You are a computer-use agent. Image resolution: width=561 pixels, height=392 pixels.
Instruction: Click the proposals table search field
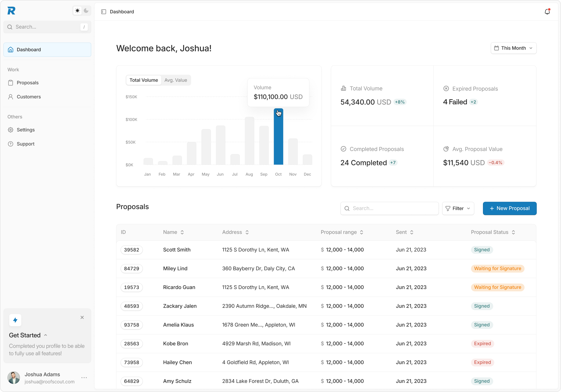click(x=389, y=208)
